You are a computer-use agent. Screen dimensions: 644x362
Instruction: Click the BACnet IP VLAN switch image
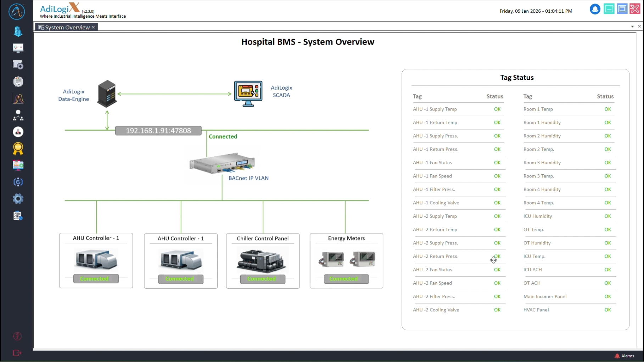[x=222, y=163]
